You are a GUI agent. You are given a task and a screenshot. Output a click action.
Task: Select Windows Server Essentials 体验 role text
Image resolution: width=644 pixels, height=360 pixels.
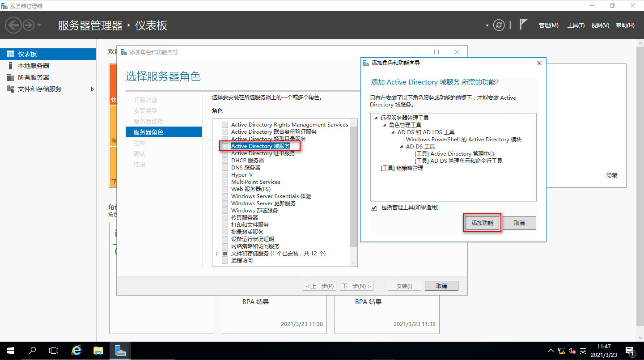pyautogui.click(x=271, y=196)
